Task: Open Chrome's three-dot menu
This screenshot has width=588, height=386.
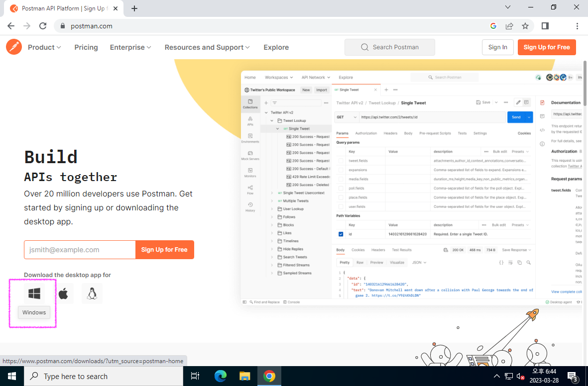Action: click(x=577, y=26)
